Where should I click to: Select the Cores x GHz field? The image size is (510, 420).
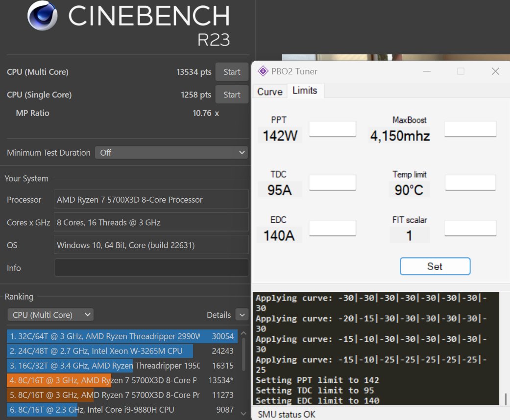click(x=151, y=222)
